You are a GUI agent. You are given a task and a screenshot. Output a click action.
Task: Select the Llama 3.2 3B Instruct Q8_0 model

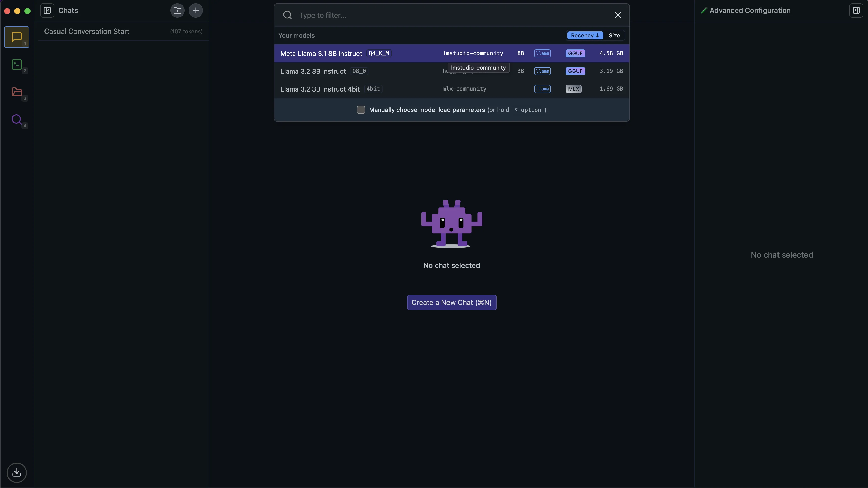point(313,71)
